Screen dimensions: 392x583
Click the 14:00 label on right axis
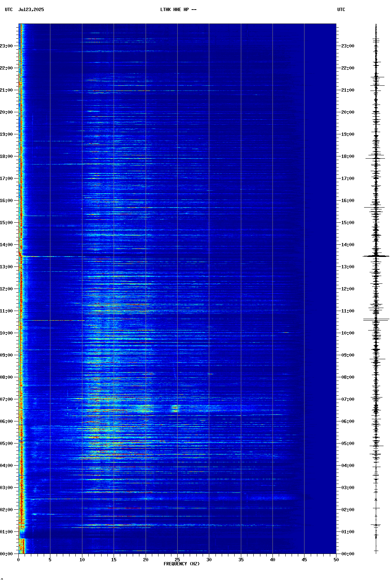[x=348, y=245]
